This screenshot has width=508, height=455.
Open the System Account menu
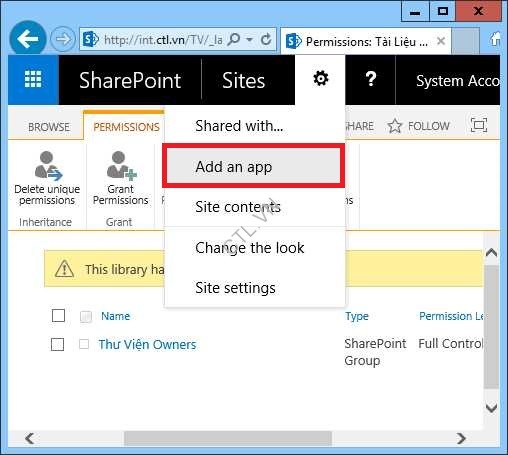click(458, 81)
